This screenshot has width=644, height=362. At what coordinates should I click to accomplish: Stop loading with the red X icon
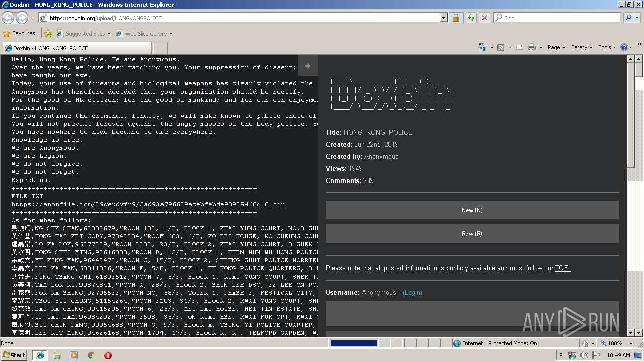pyautogui.click(x=485, y=18)
